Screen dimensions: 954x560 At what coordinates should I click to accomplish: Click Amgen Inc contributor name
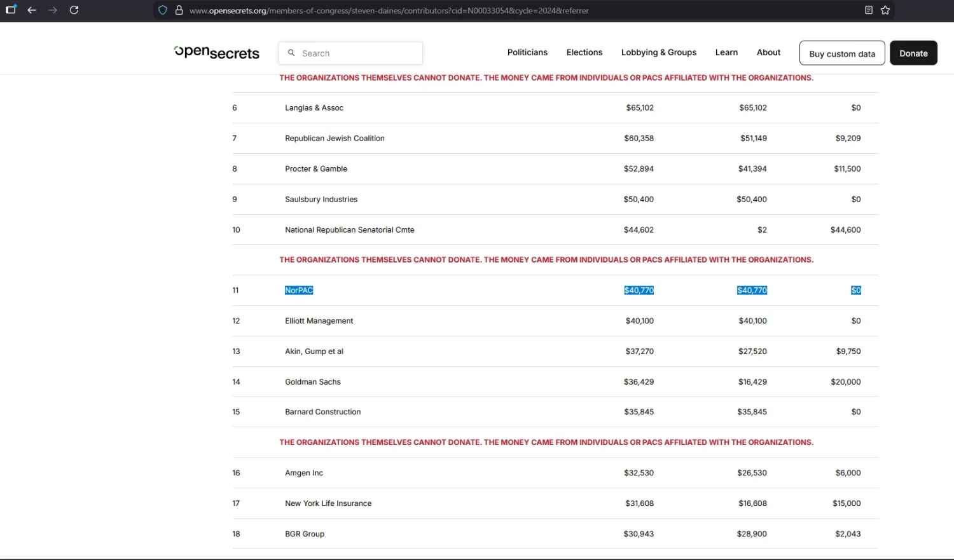[x=304, y=473]
